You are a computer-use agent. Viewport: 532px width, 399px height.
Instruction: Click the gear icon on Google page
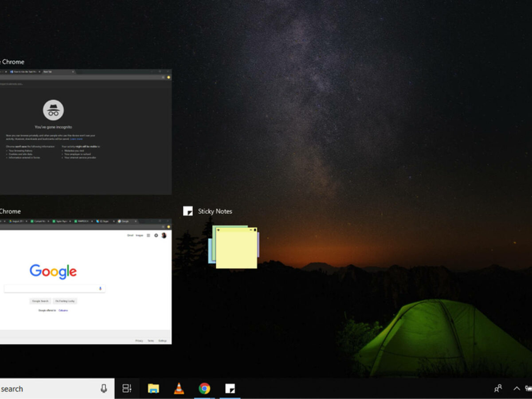click(x=156, y=235)
